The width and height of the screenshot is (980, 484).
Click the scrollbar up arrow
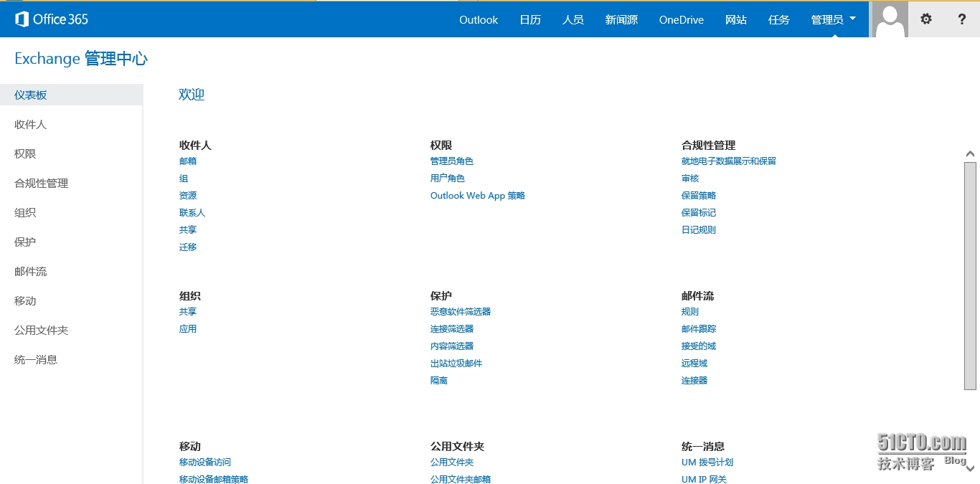coord(970,153)
